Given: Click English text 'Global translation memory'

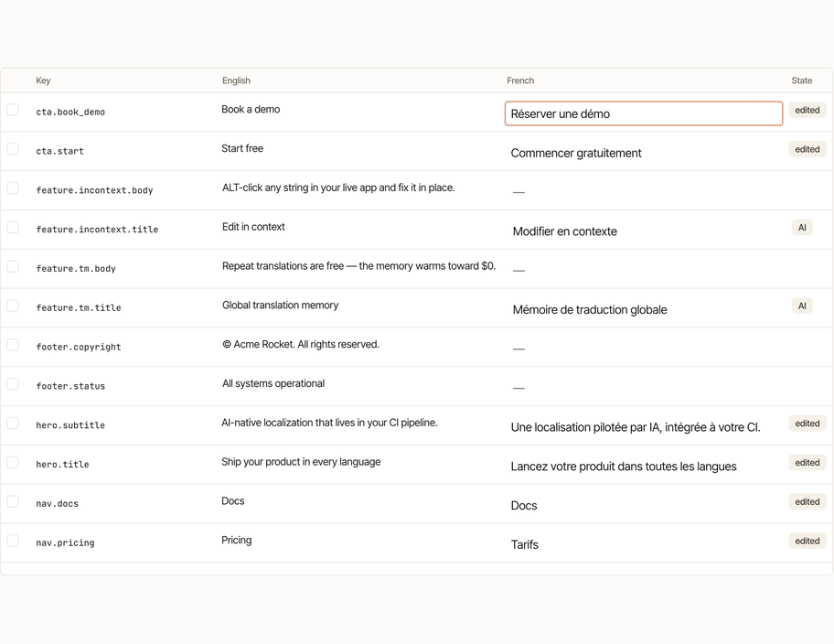Looking at the screenshot, I should tap(281, 305).
